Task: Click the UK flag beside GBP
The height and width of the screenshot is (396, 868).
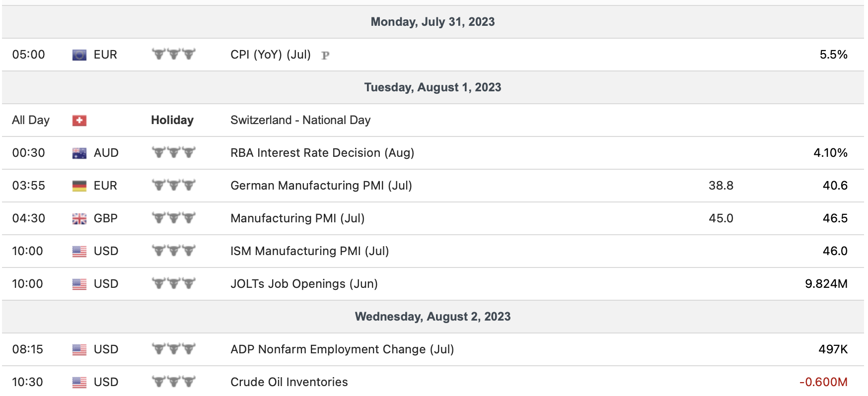Action: [79, 218]
